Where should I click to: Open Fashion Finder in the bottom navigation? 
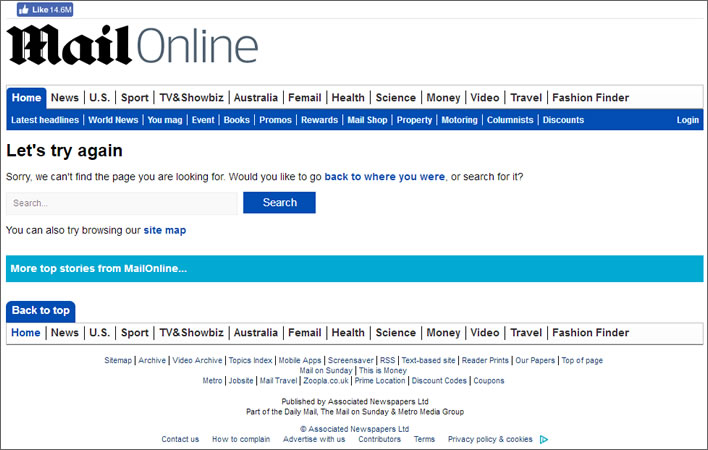tap(591, 333)
